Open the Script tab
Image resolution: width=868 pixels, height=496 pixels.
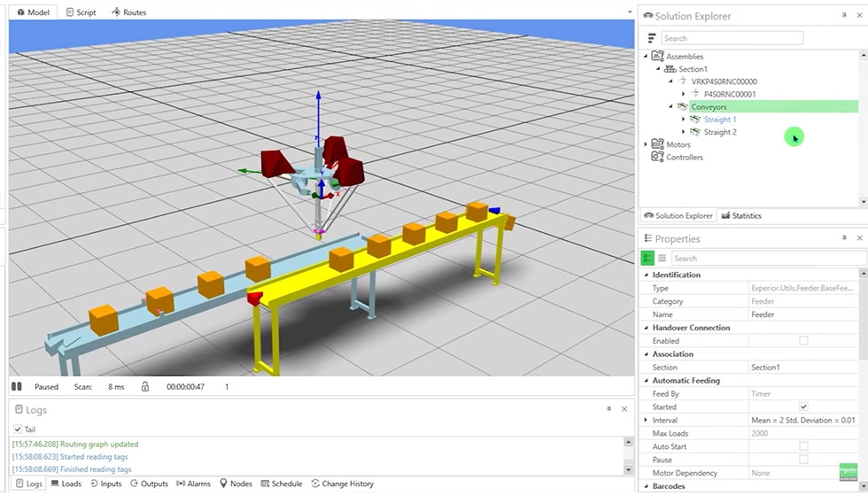click(x=81, y=12)
